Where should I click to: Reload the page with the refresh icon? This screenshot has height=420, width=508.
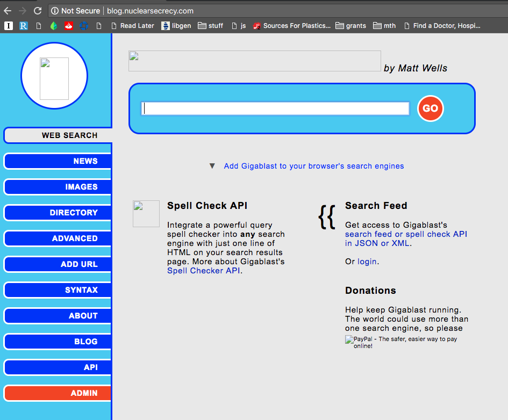pyautogui.click(x=38, y=11)
